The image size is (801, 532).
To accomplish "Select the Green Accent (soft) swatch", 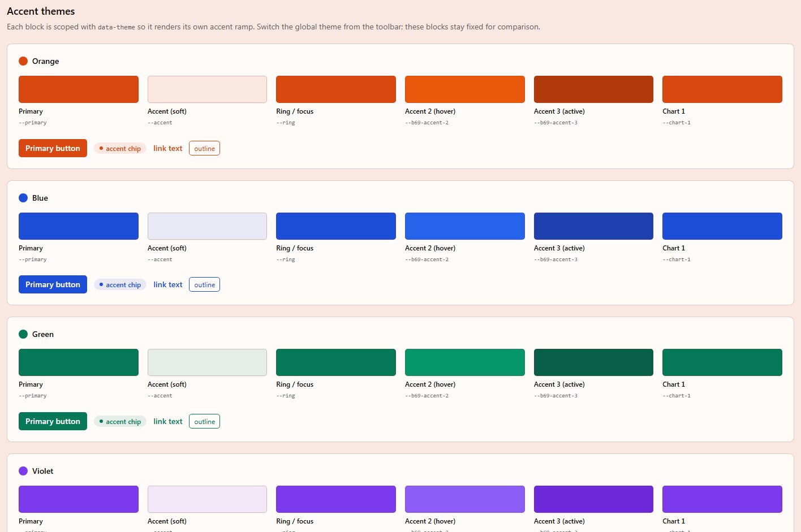I will pyautogui.click(x=207, y=362).
